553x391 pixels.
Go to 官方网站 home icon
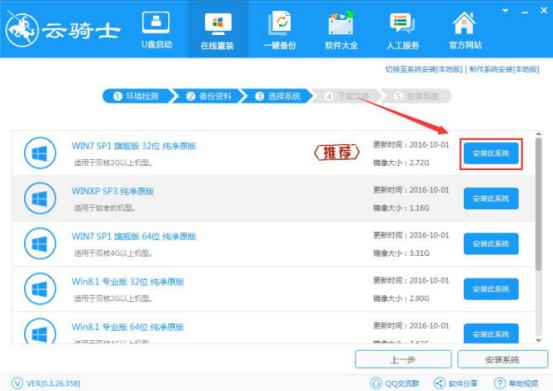pyautogui.click(x=465, y=23)
